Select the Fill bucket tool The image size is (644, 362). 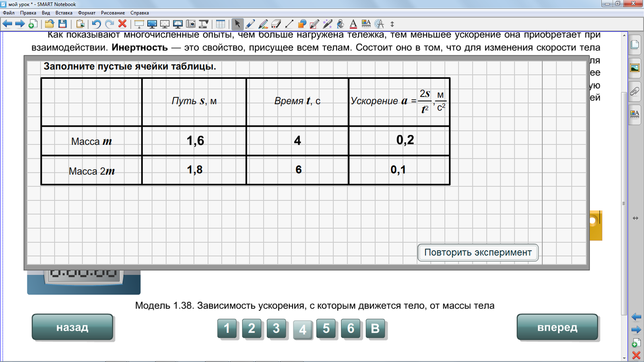coord(341,24)
